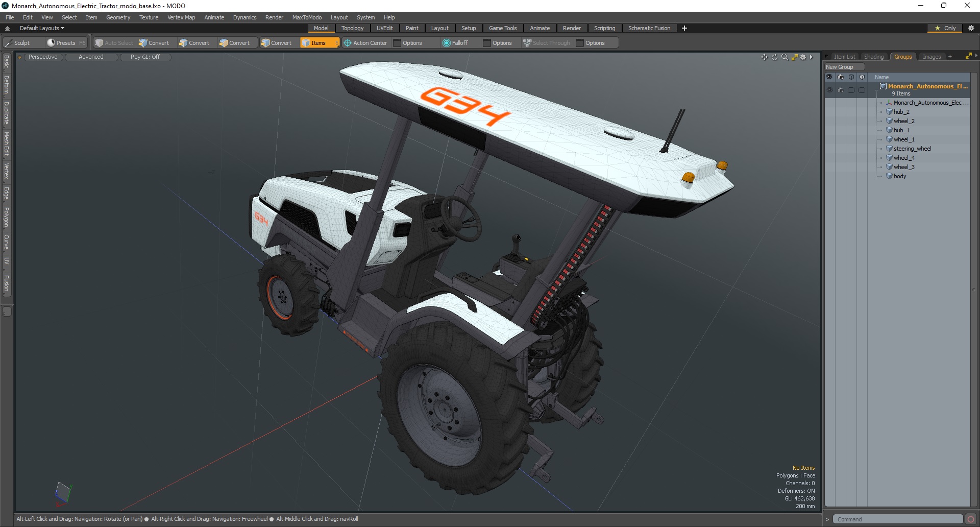The height and width of the screenshot is (527, 980).
Task: Expand viewport extra options arrow
Action: click(811, 57)
